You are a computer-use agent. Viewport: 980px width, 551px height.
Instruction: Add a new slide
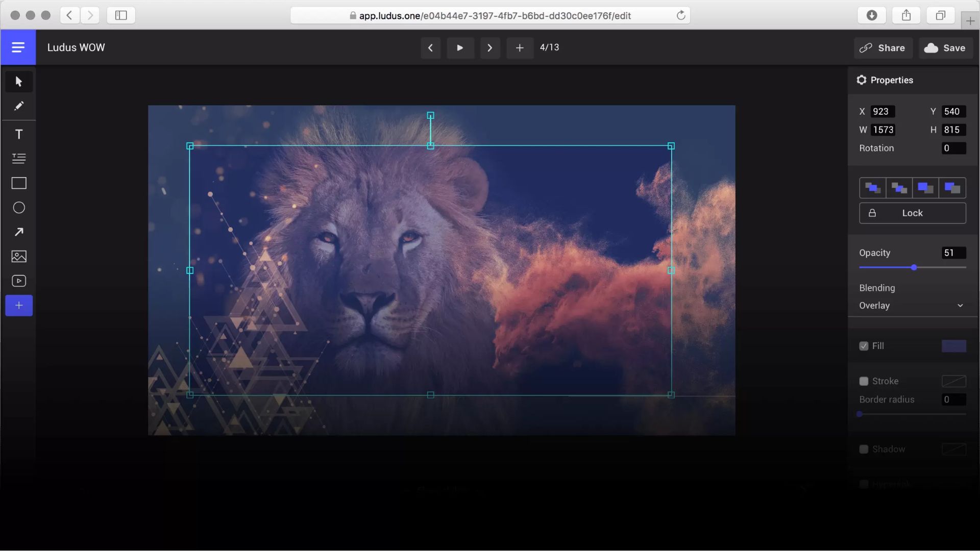520,47
